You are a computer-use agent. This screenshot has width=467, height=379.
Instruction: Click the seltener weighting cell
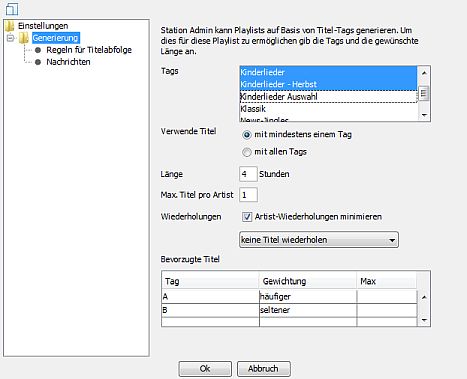tap(308, 310)
